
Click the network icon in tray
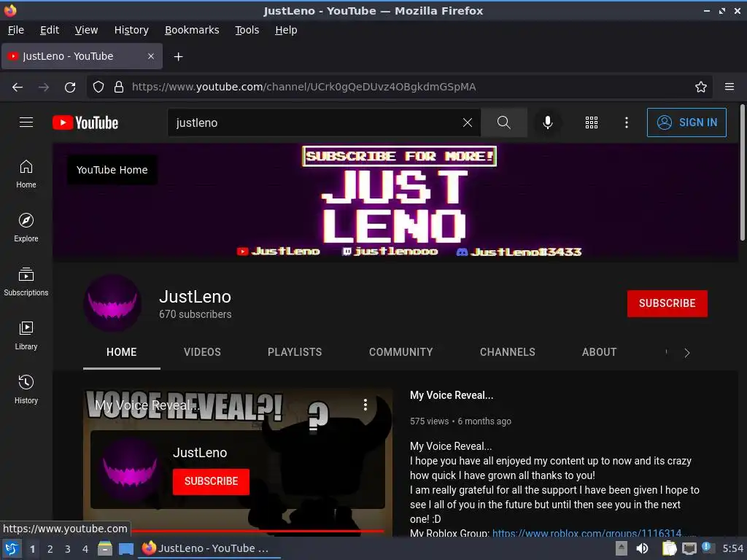coord(689,548)
